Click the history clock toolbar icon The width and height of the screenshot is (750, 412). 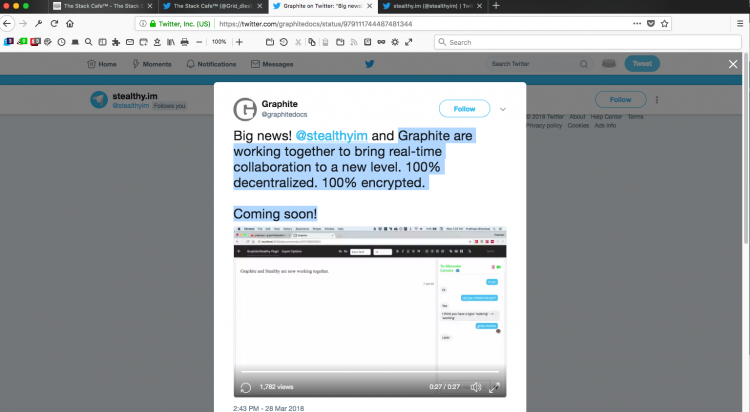[61, 42]
